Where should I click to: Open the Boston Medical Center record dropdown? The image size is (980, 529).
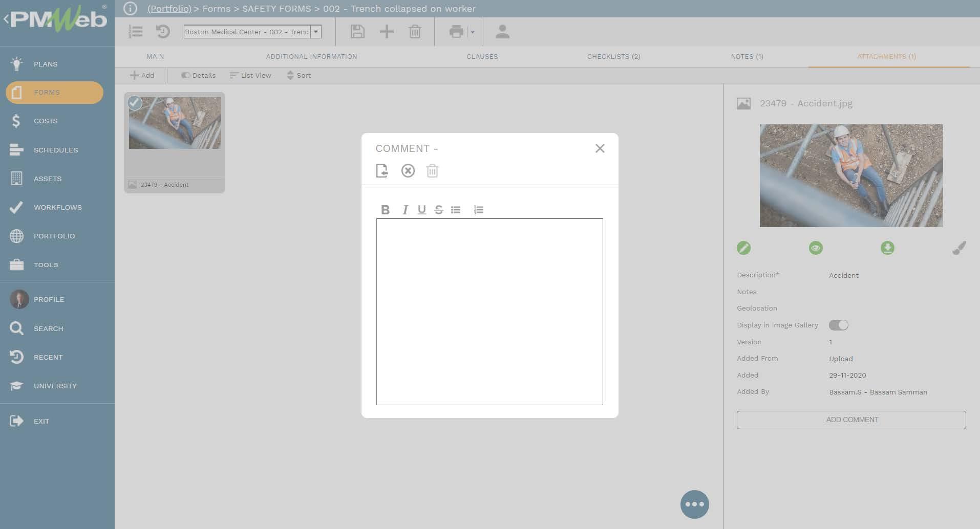tap(316, 32)
